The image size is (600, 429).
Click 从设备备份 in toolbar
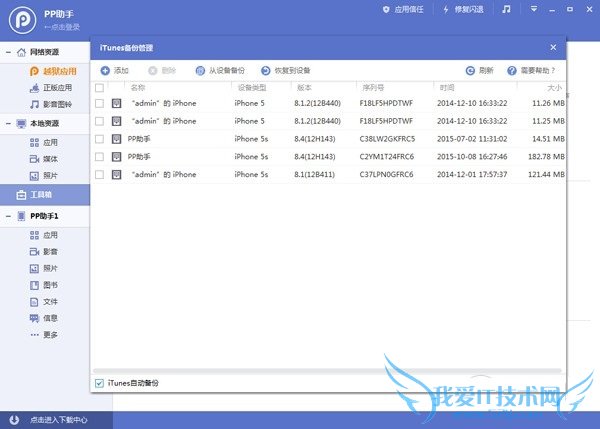coord(220,70)
